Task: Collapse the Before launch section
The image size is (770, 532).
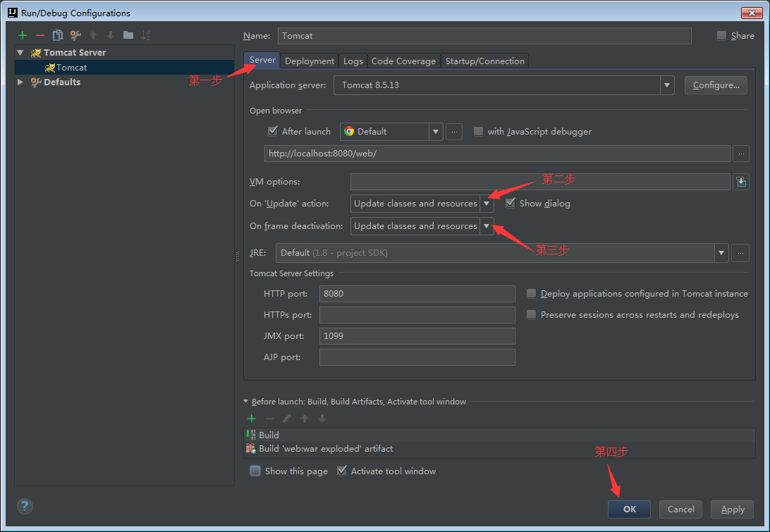Action: [246, 401]
